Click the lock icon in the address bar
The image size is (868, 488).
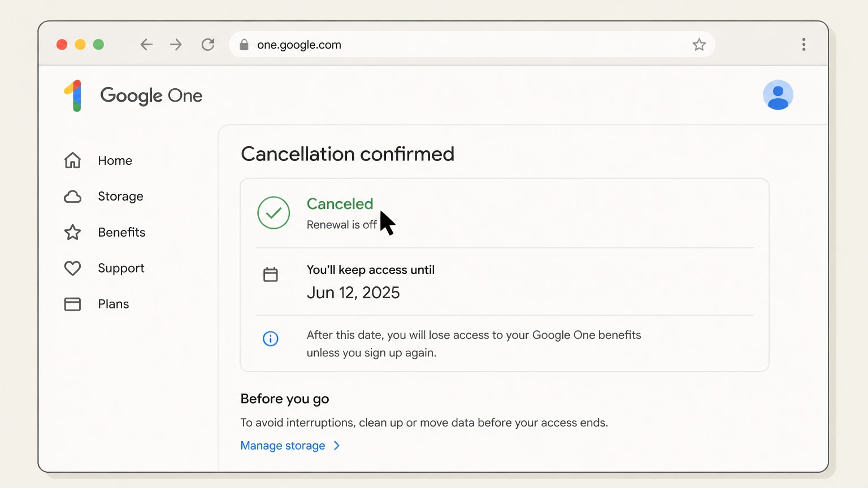244,45
